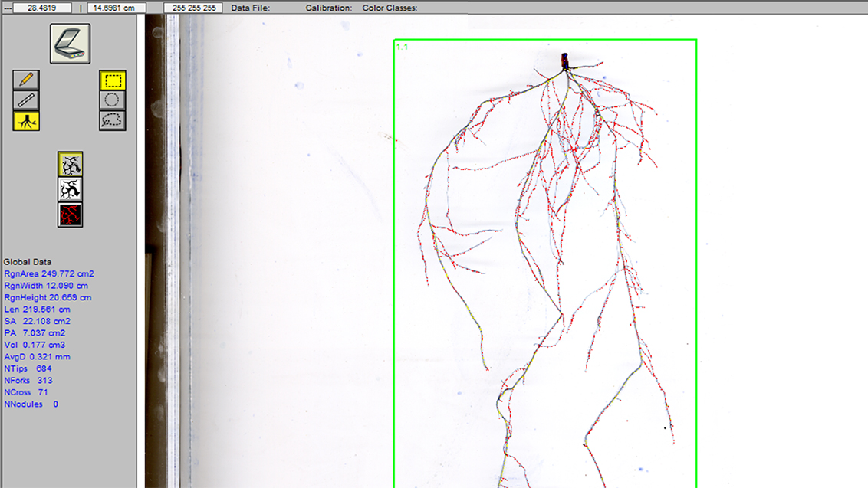Click the RgnWidth 12.090 cm value
868x488 pixels.
coord(46,286)
